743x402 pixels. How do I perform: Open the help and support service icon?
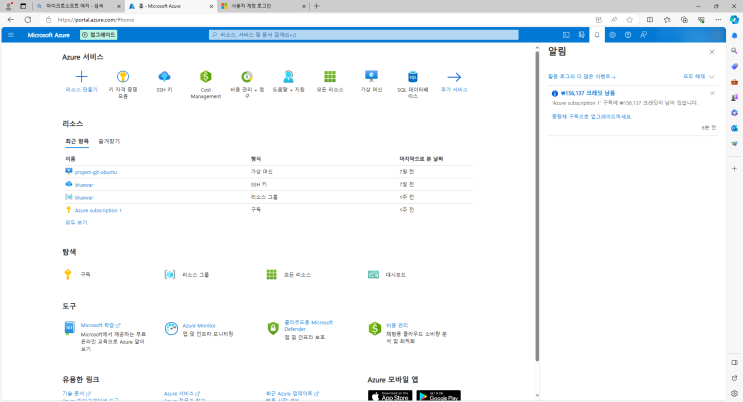click(289, 76)
